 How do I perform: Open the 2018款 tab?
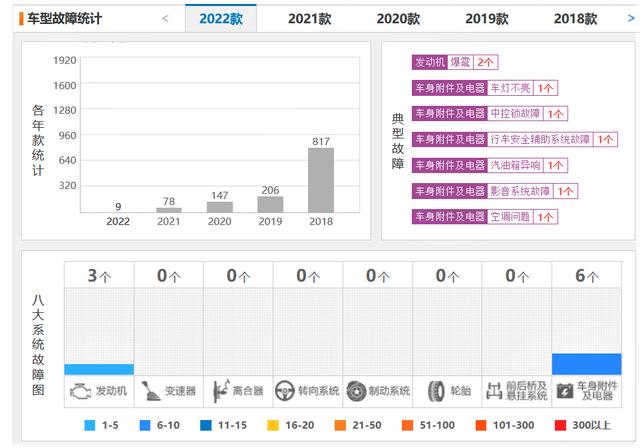click(x=575, y=18)
